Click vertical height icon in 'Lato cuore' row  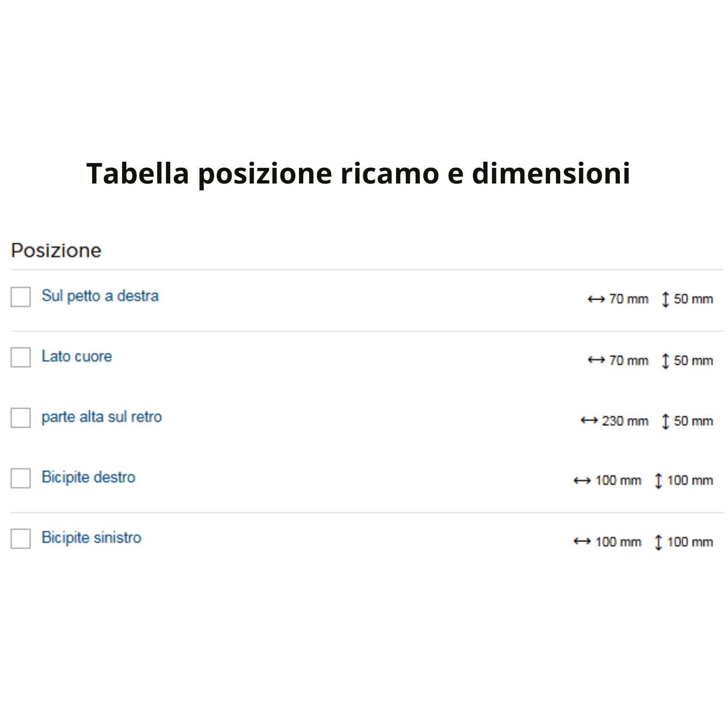pos(665,361)
